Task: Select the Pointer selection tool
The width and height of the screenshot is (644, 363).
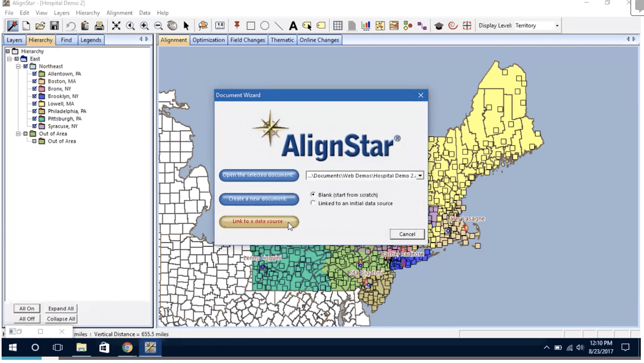Action: pyautogui.click(x=186, y=25)
